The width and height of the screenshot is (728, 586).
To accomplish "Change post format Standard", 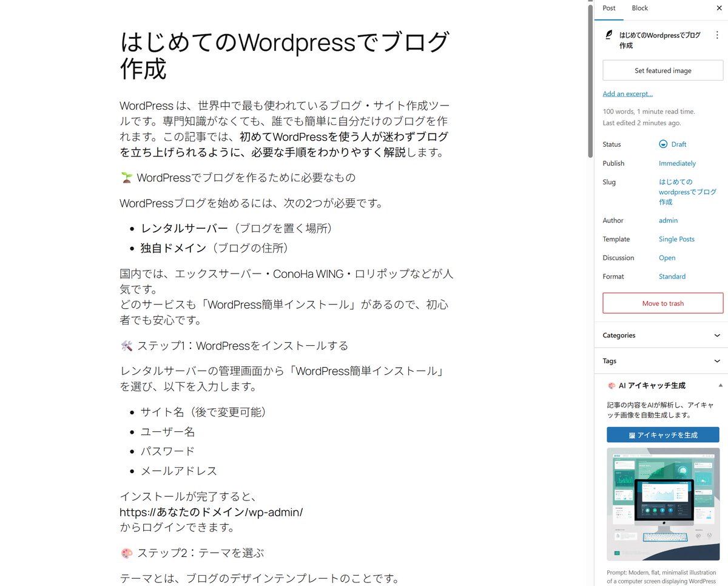I will 672,277.
